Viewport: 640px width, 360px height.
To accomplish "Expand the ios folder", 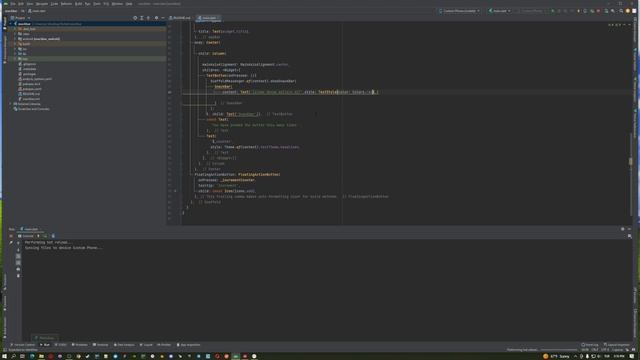I will pyautogui.click(x=16, y=49).
